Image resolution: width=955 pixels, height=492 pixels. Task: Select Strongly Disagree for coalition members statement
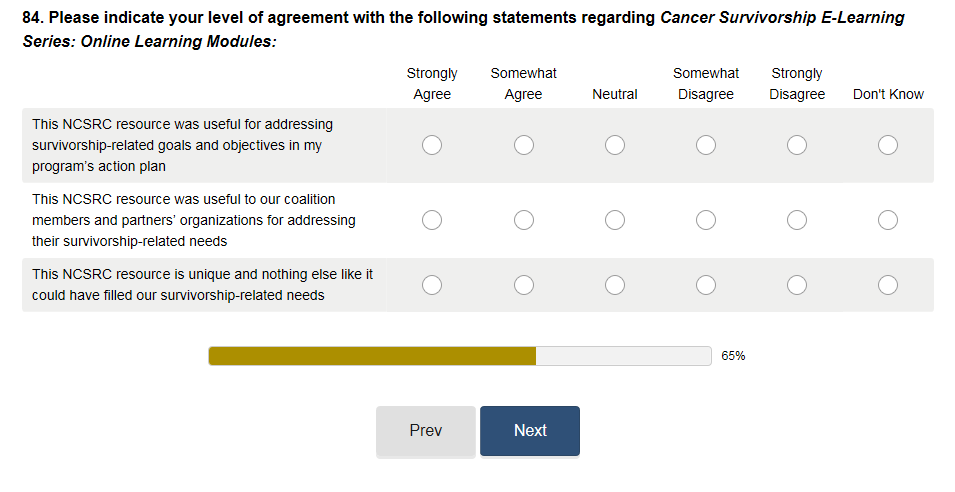[x=797, y=220]
